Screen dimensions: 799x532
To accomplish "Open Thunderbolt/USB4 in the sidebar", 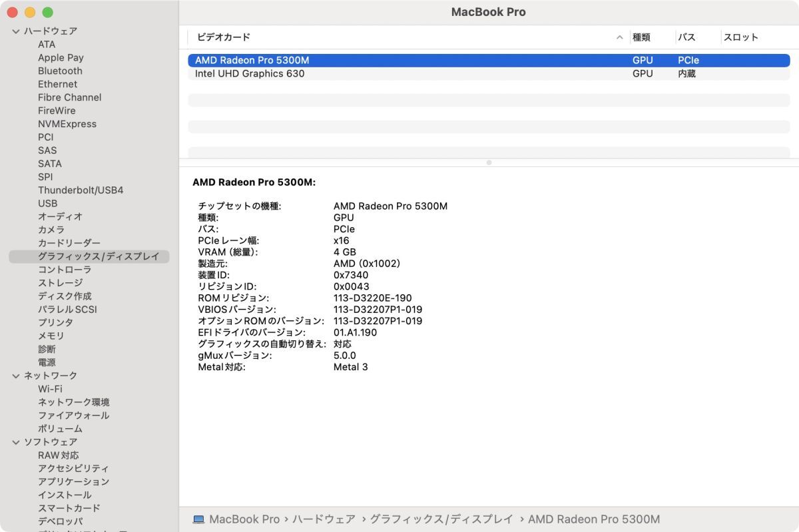I will [x=81, y=190].
